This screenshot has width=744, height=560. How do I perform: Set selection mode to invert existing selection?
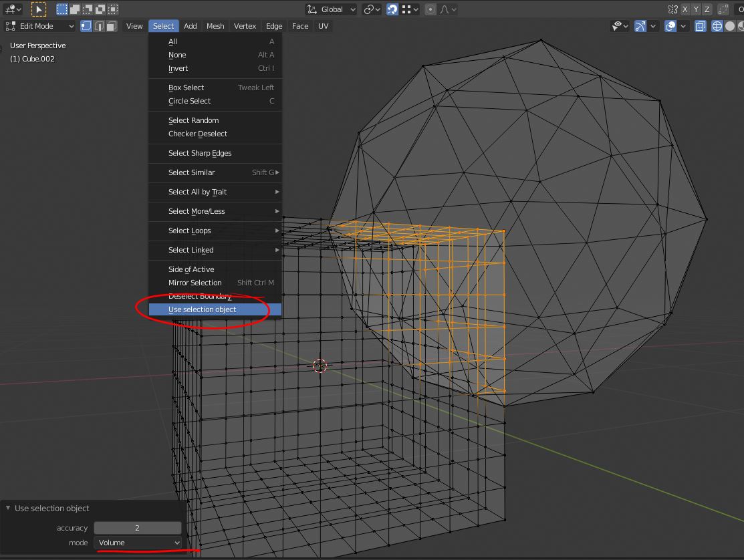100,9
